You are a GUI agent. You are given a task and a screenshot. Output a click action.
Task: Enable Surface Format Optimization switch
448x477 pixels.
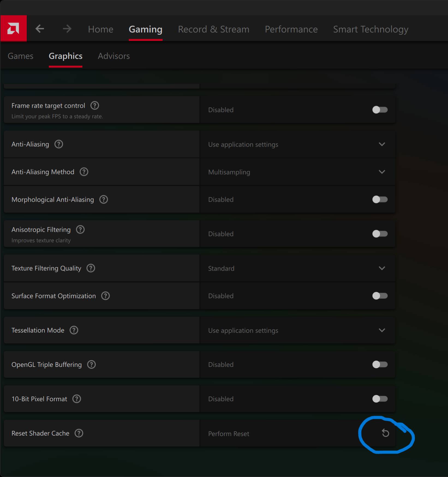[380, 296]
